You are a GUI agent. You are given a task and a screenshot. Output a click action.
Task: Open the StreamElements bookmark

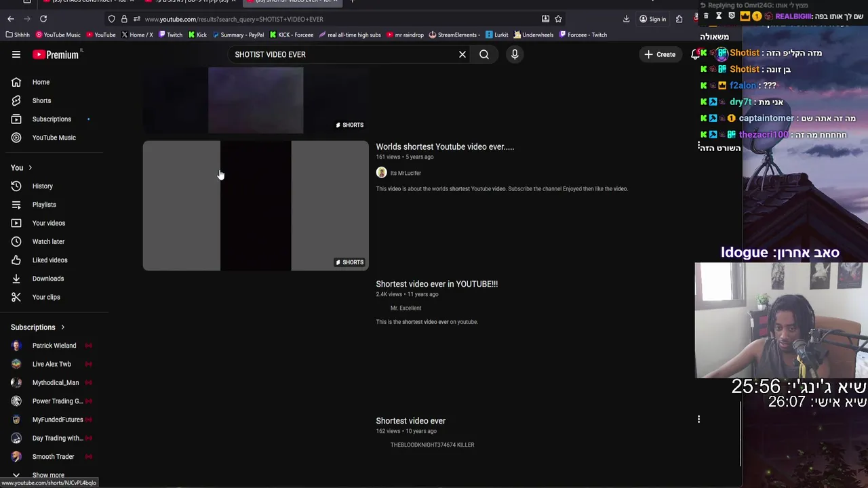point(454,35)
